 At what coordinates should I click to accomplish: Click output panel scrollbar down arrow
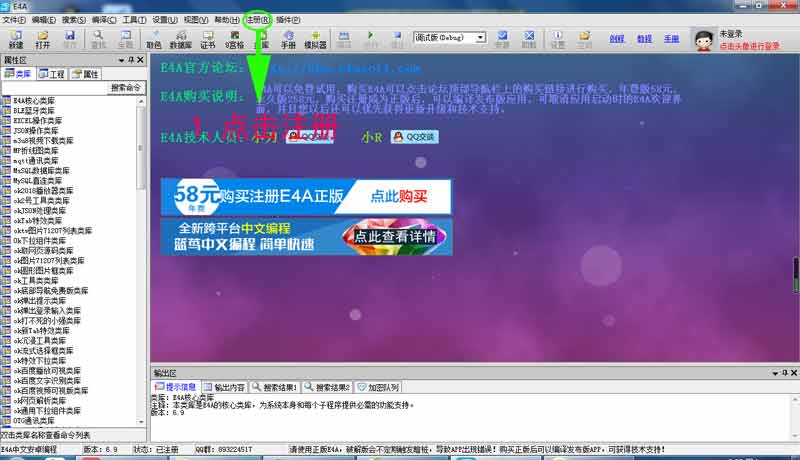pyautogui.click(x=795, y=437)
